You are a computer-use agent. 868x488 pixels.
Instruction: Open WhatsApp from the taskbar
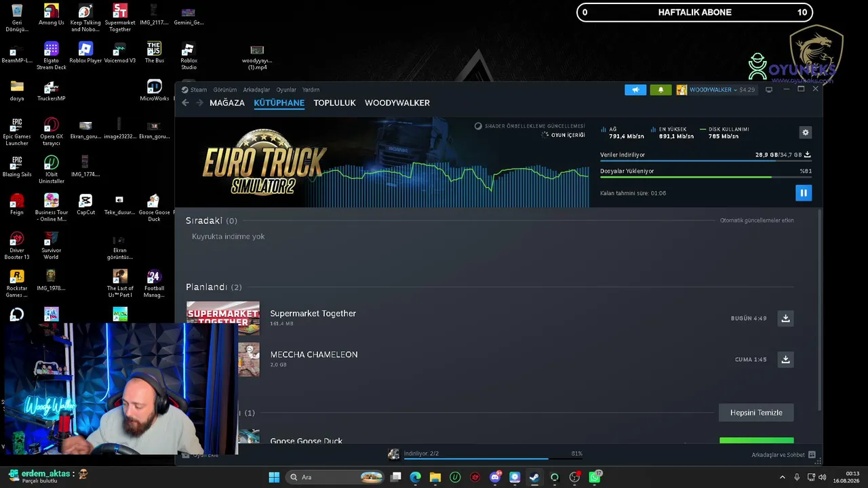pos(595,477)
